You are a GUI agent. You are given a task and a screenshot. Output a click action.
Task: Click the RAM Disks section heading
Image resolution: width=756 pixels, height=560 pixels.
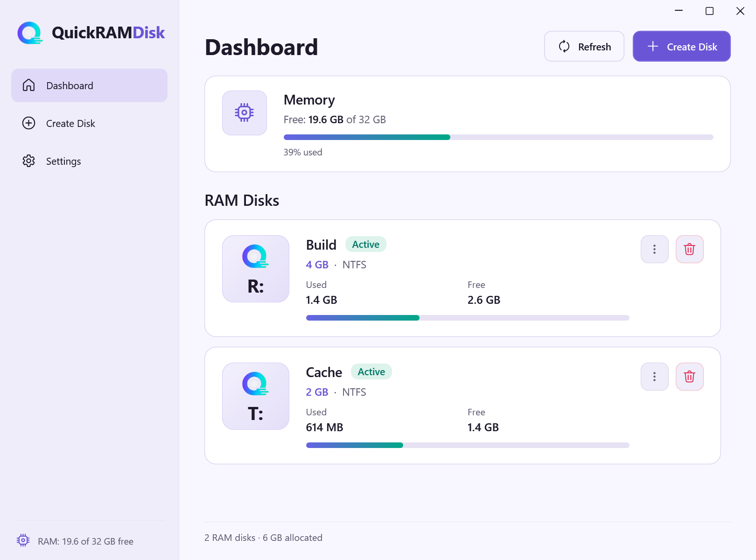(x=242, y=201)
